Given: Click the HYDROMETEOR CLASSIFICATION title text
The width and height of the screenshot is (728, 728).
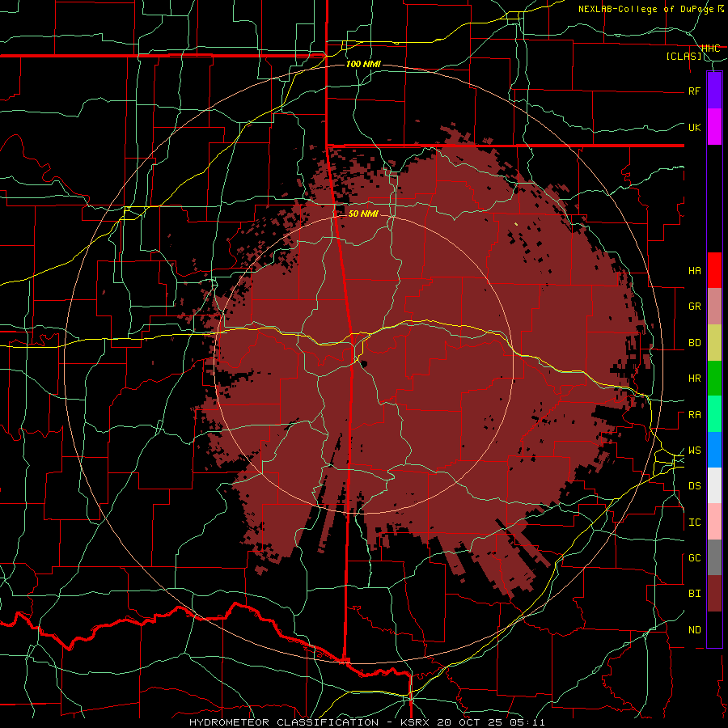Looking at the screenshot, I should click(x=284, y=722).
